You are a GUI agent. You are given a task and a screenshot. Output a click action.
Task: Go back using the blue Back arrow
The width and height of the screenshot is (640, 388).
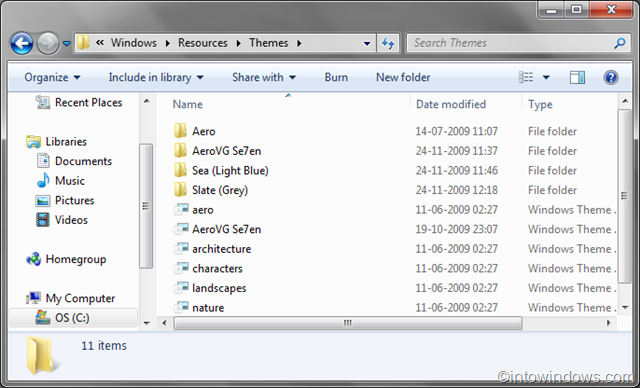click(x=22, y=43)
